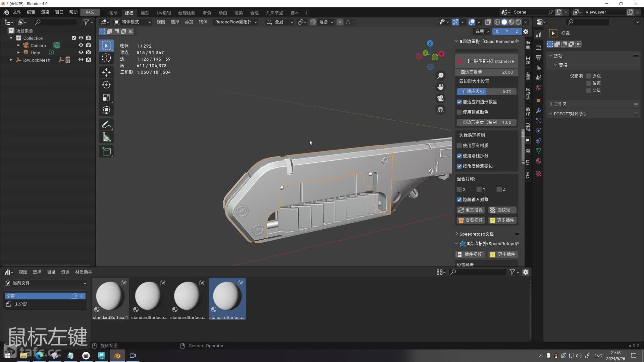Open 当前文件 asset library dropdown
644x362 pixels.
pyautogui.click(x=46, y=283)
